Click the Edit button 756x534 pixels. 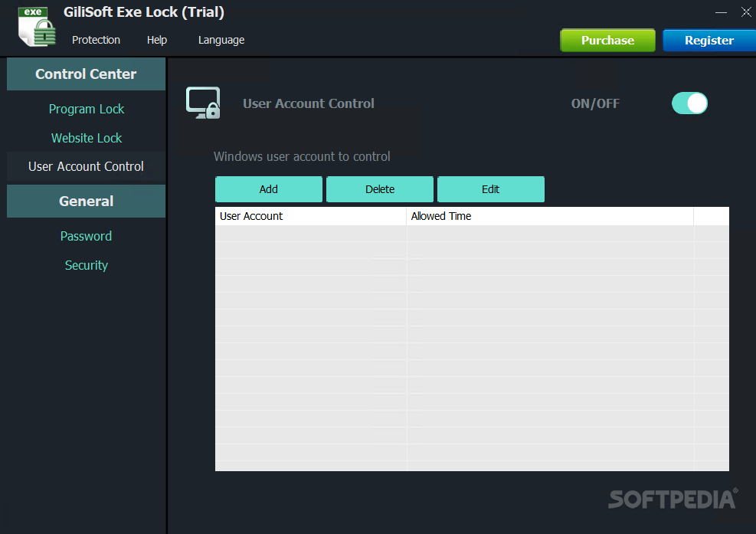coord(491,189)
